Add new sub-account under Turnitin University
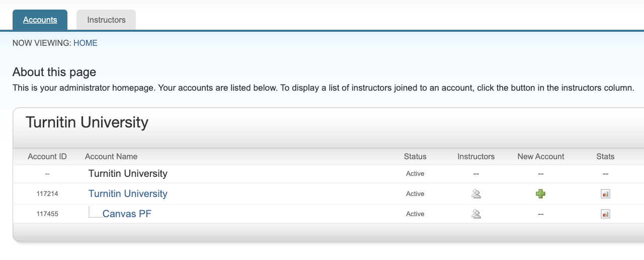The image size is (644, 260). click(x=541, y=194)
